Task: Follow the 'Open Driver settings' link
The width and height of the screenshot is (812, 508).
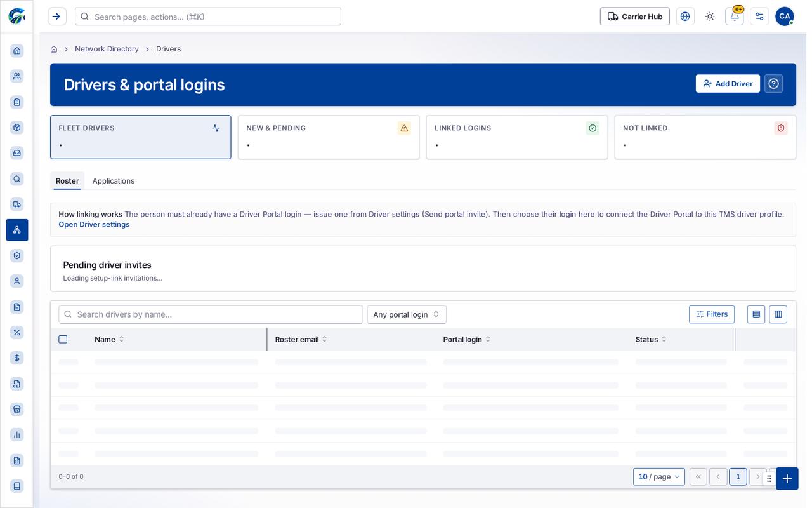Action: click(x=94, y=225)
